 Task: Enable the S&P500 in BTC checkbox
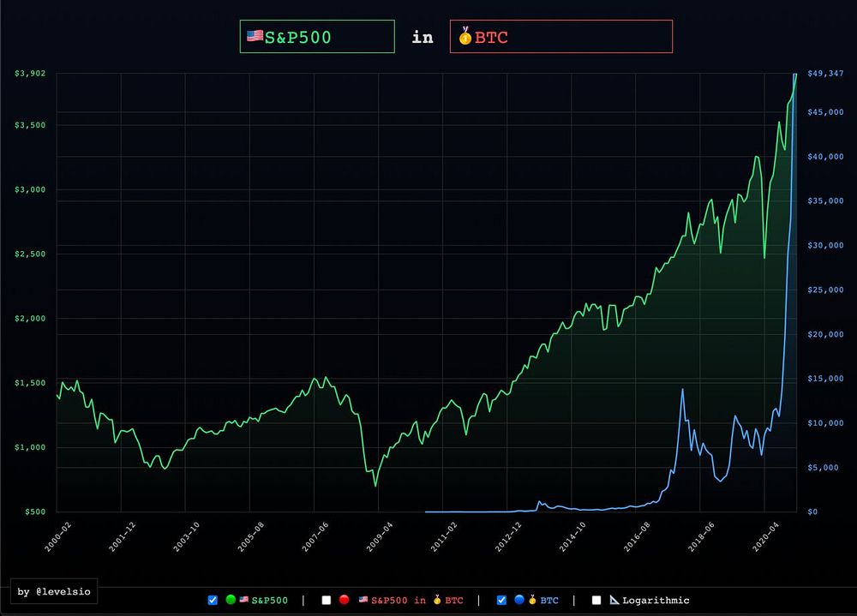[x=327, y=600]
